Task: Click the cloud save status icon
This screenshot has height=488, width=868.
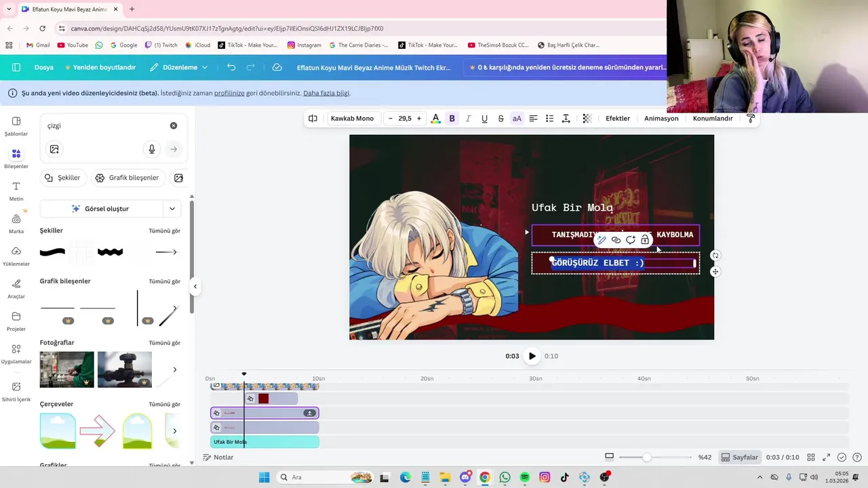Action: tap(277, 67)
